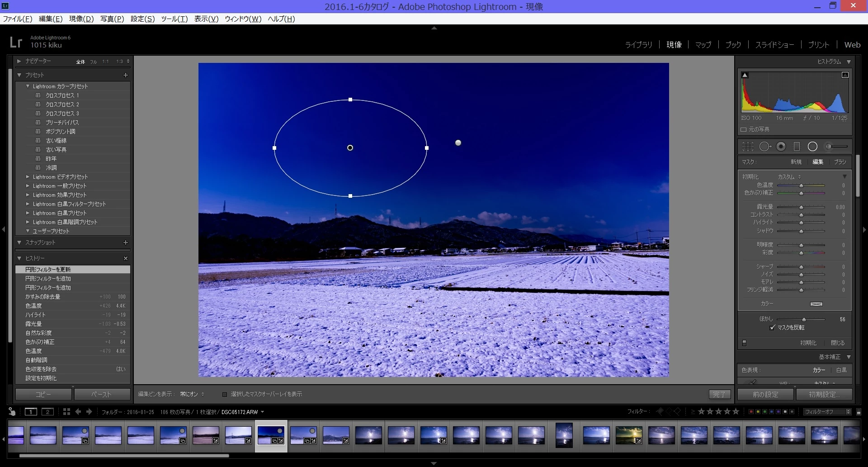Click the 前の設定 button
The height and width of the screenshot is (467, 868).
(x=765, y=395)
